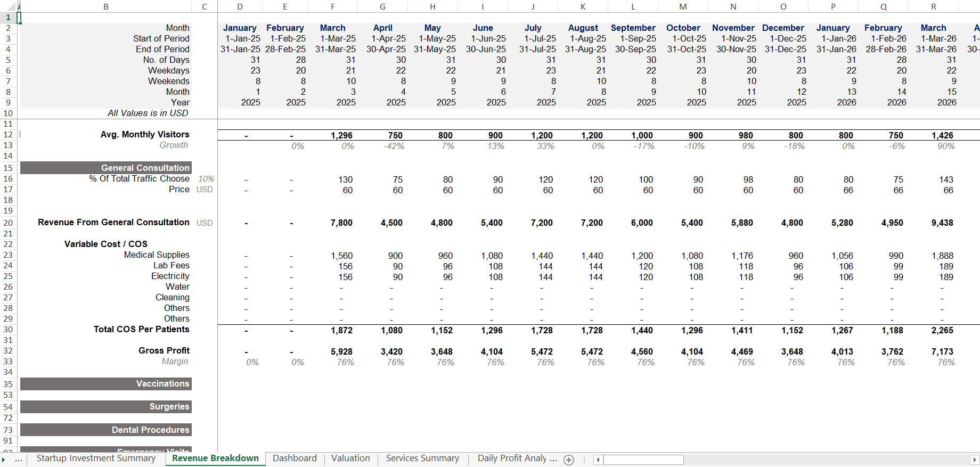Click the 9,438 revenue value
The image size is (980, 467).
tap(942, 223)
